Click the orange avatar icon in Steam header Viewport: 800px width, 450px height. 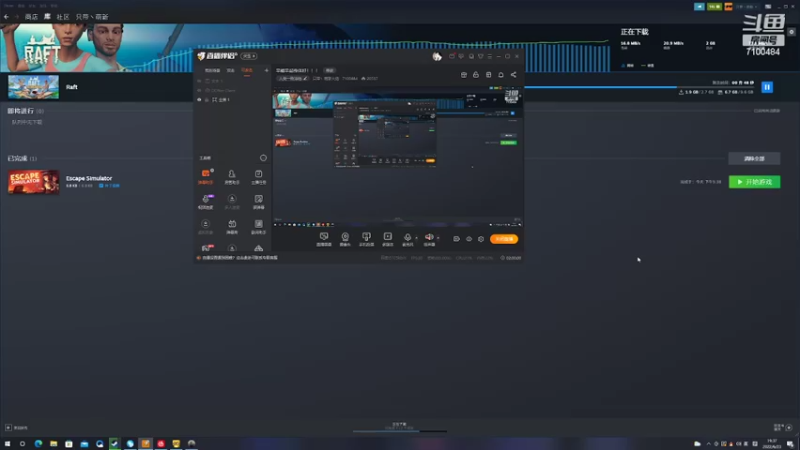coord(728,7)
